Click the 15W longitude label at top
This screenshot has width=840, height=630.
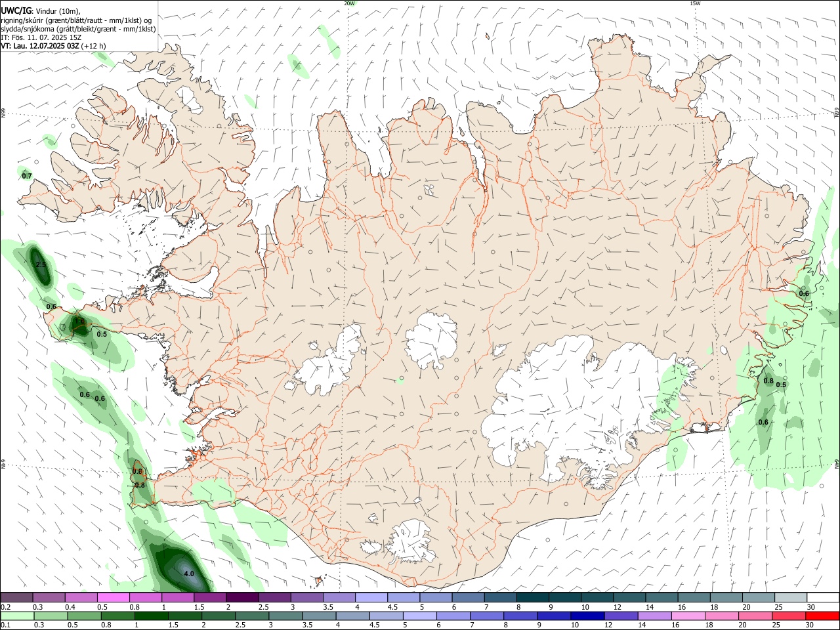(695, 3)
